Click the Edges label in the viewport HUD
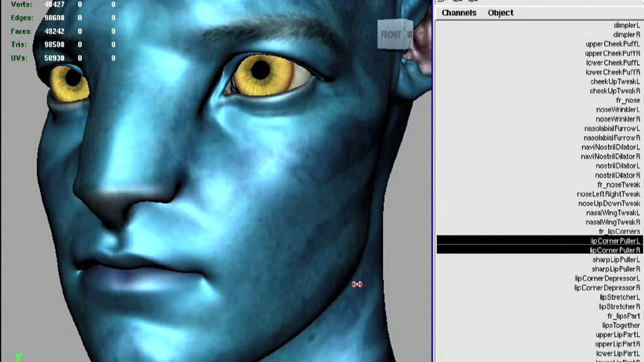The width and height of the screenshot is (644, 362). [22, 18]
